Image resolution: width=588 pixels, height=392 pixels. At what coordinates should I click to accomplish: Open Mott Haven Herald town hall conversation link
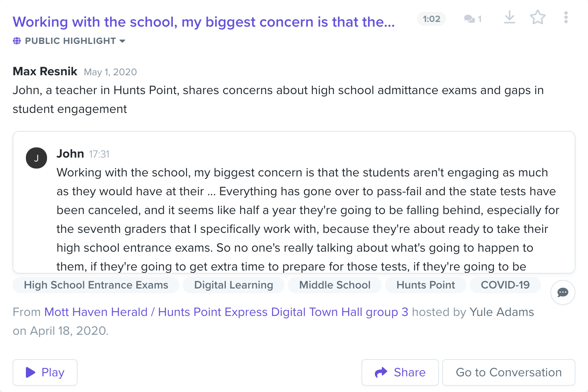click(226, 312)
